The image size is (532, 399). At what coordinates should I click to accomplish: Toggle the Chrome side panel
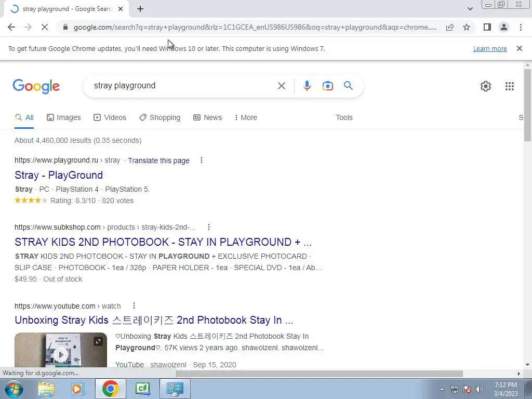[487, 27]
